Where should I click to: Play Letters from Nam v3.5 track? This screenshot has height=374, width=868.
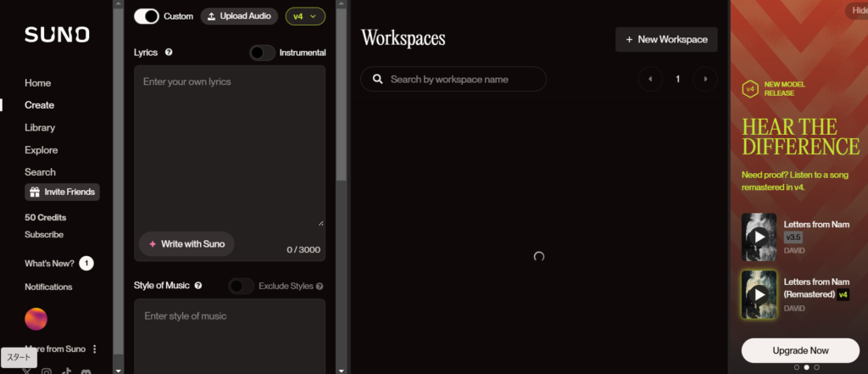coord(759,237)
